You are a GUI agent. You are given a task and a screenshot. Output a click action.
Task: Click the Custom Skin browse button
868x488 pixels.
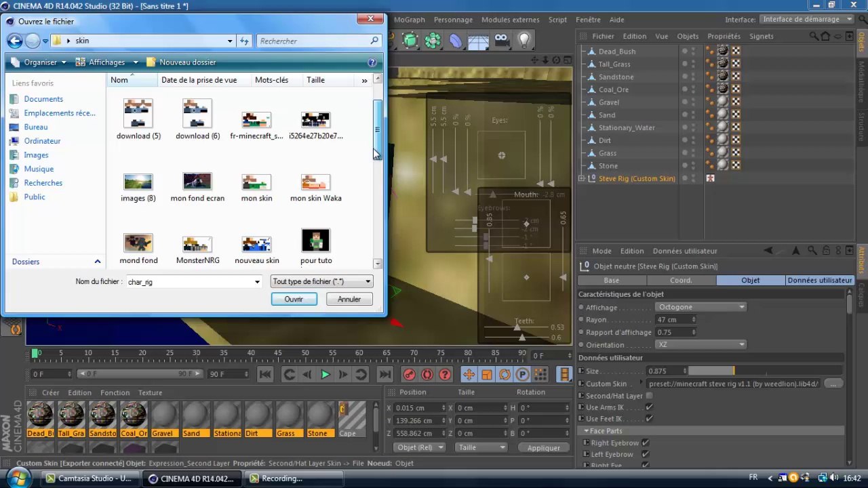pyautogui.click(x=832, y=384)
